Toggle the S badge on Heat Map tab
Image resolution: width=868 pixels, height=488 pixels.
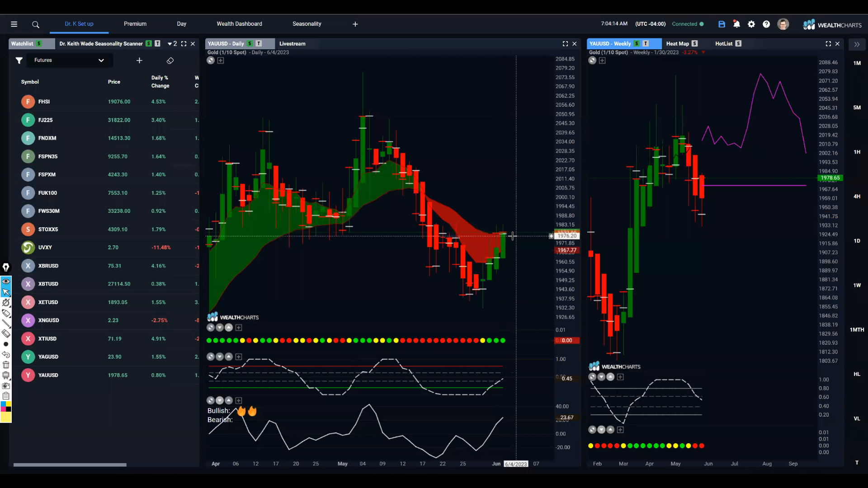(x=695, y=44)
